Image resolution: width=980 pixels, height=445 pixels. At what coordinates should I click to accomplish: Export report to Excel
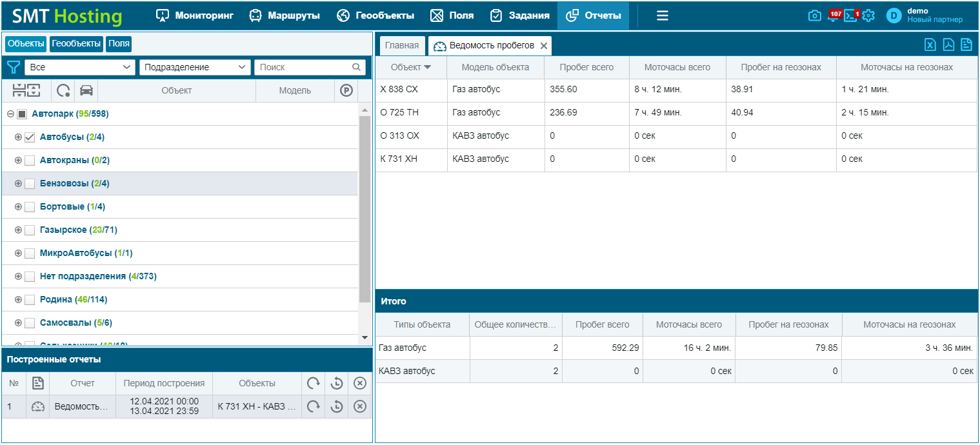coord(930,44)
